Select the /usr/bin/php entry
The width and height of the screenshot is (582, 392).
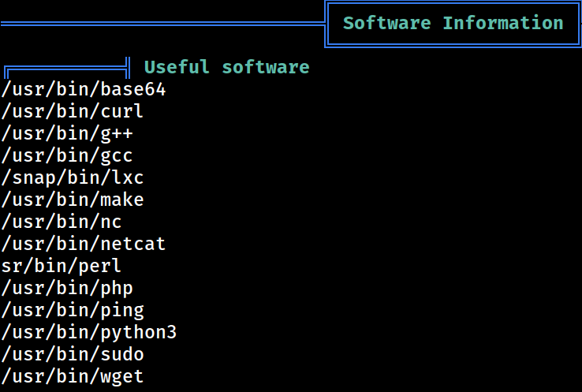[x=67, y=289]
